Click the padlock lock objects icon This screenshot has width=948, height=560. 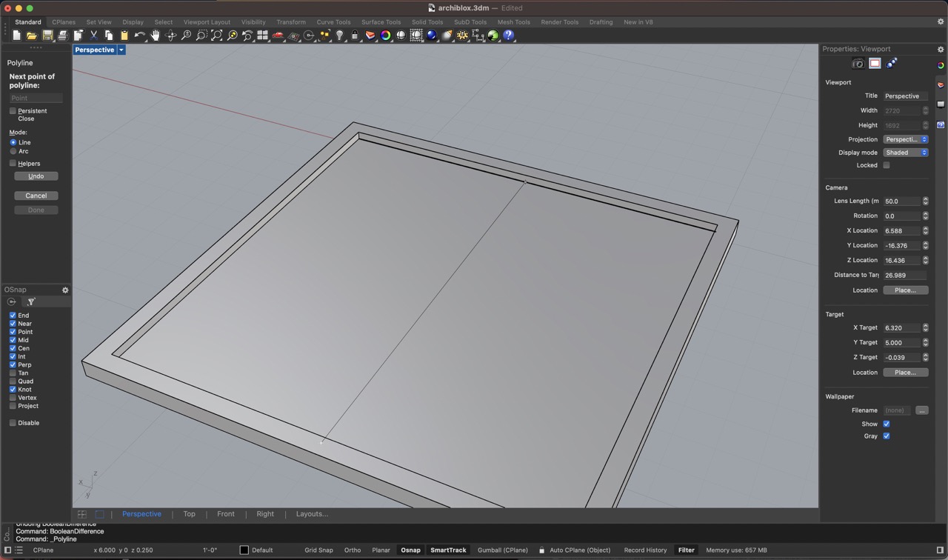(355, 36)
